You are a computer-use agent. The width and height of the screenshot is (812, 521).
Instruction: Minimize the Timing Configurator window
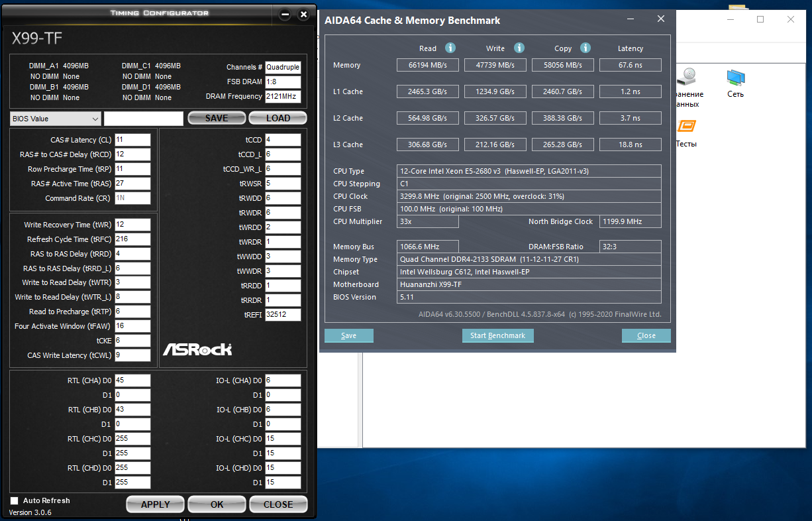point(285,14)
